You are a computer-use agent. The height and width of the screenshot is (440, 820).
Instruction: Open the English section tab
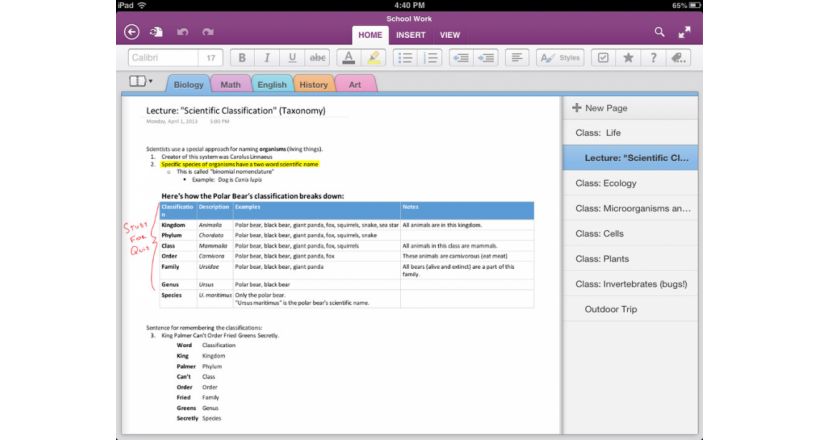click(272, 84)
